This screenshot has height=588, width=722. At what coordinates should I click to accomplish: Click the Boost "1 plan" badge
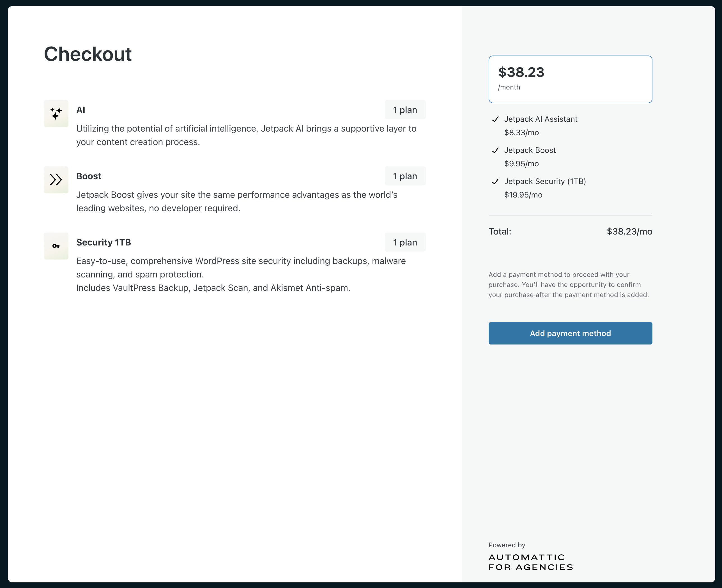[405, 176]
